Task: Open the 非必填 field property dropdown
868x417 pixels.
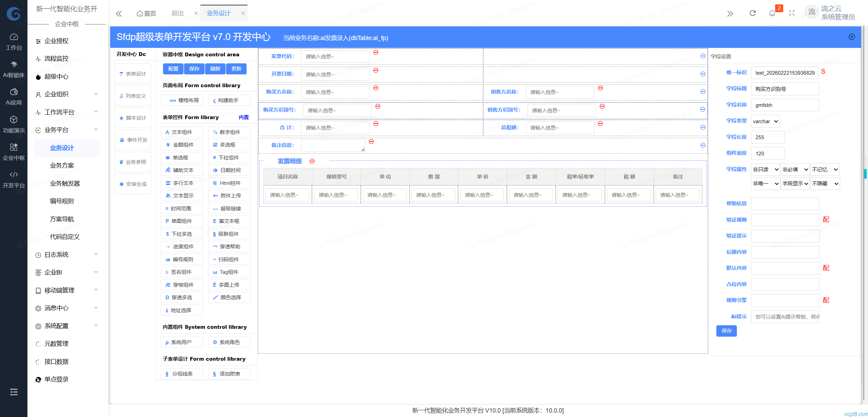Action: 795,169
